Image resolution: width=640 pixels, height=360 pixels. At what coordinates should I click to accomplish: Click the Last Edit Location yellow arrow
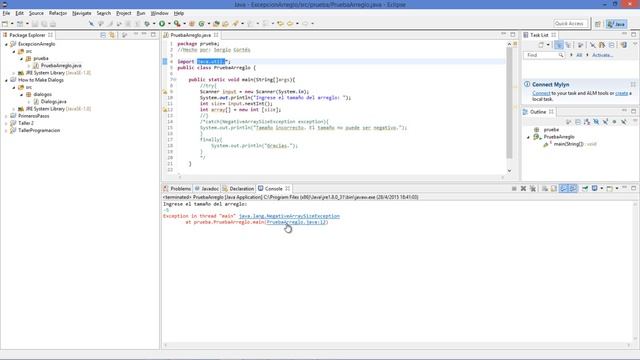(x=280, y=24)
